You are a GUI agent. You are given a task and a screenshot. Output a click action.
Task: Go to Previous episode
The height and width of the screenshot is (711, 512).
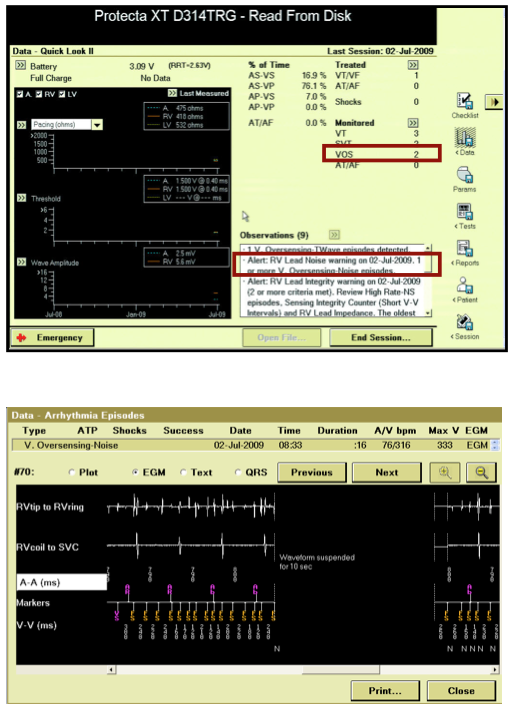coord(312,472)
